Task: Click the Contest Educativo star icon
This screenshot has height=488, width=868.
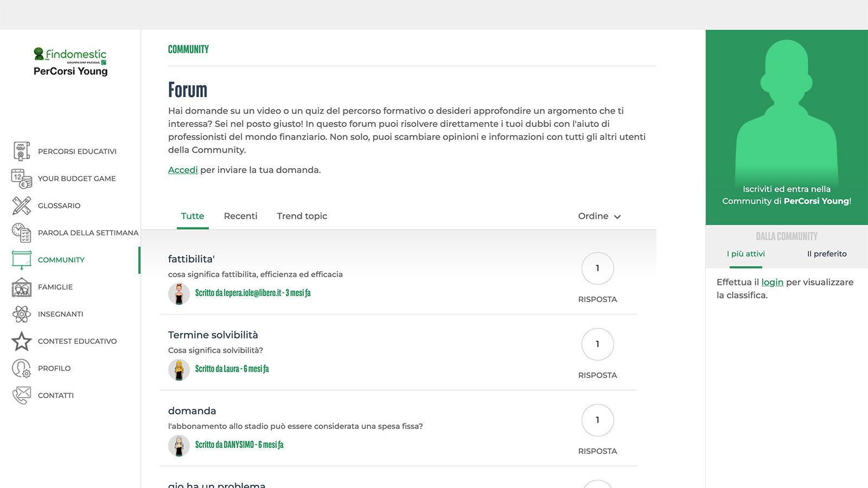Action: [22, 341]
